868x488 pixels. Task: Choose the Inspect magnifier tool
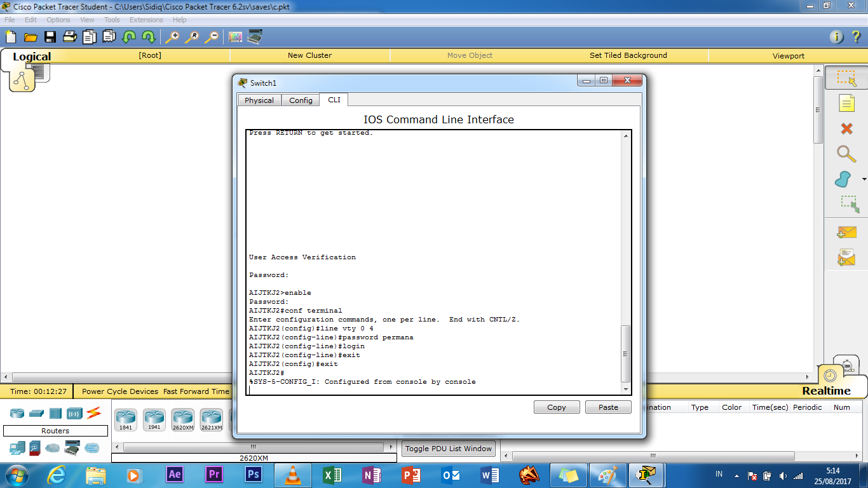[846, 154]
